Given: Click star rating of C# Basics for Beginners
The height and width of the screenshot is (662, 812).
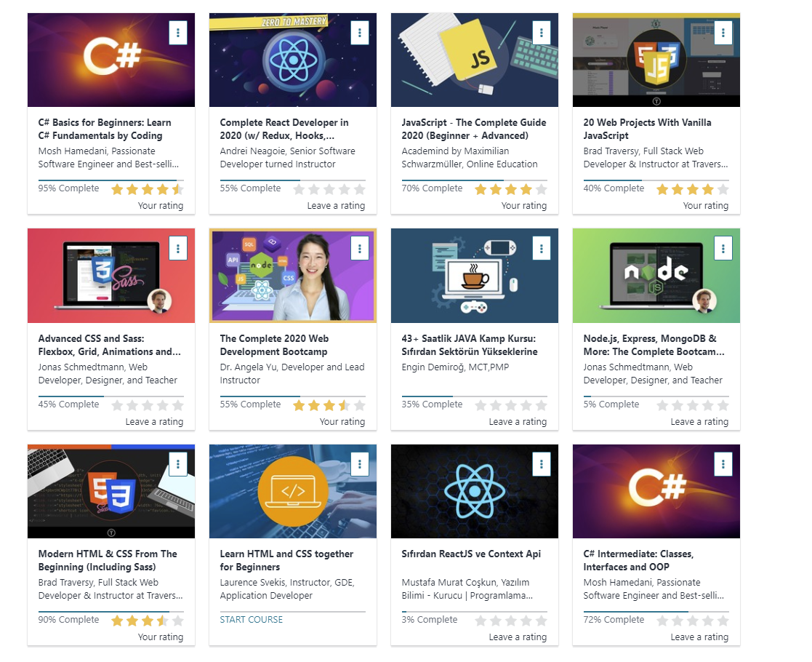Looking at the screenshot, I should [x=148, y=189].
